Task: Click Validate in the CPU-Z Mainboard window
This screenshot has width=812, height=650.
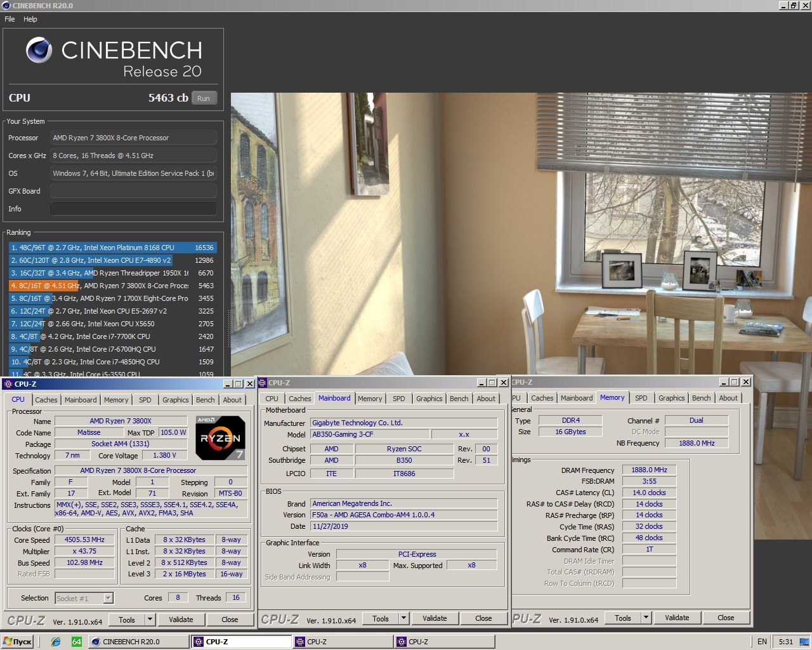Action: tap(435, 618)
